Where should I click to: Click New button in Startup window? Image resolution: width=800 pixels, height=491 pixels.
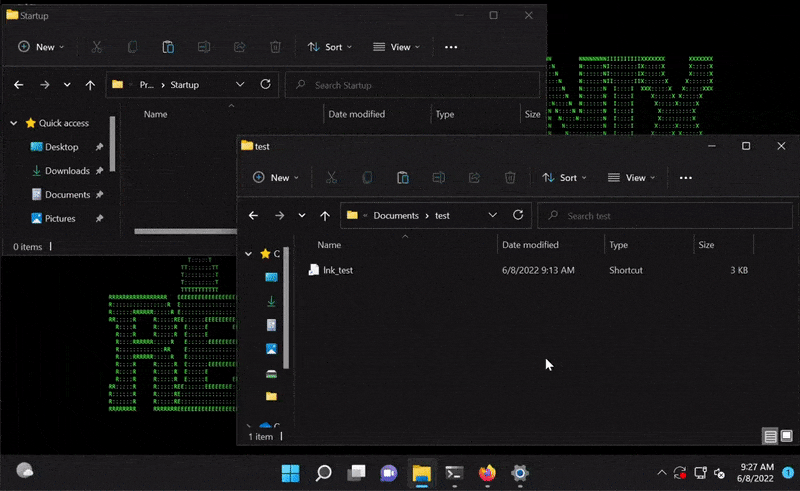(x=40, y=47)
